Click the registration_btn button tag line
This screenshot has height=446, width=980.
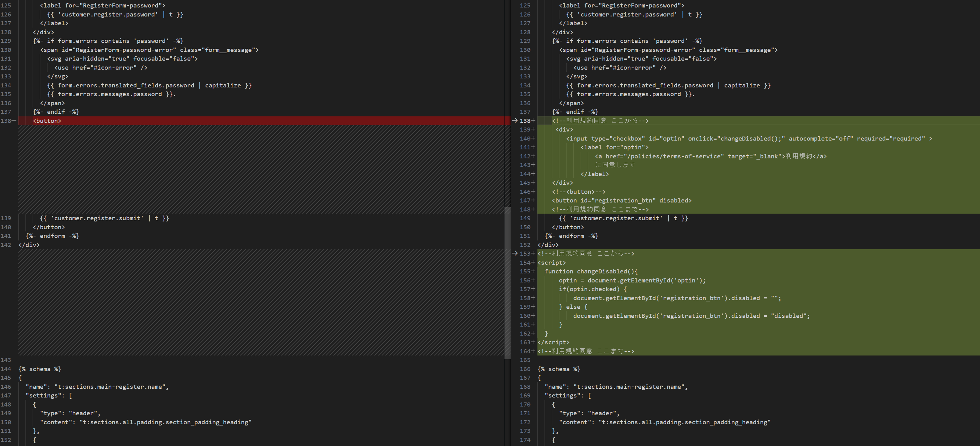[622, 201]
